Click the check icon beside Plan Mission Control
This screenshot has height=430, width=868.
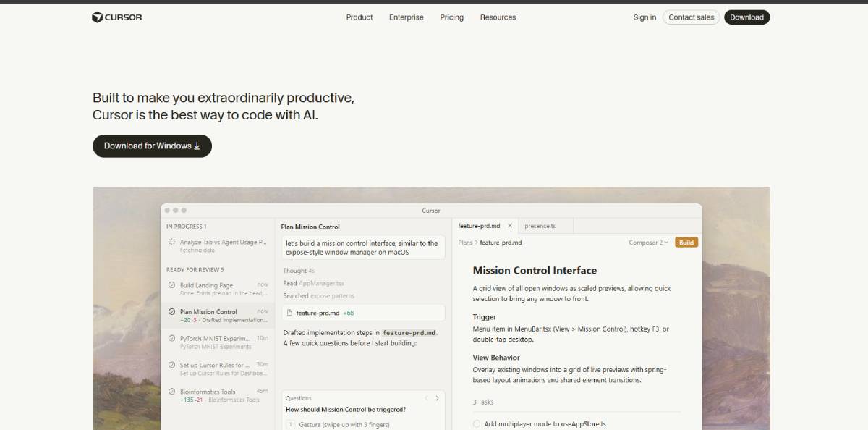tap(171, 312)
